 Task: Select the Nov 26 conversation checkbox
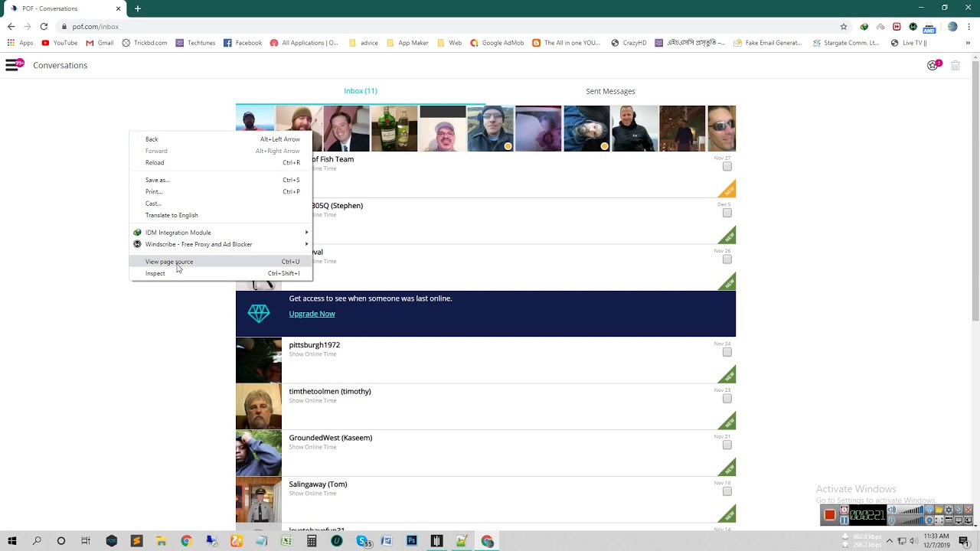coord(727,259)
